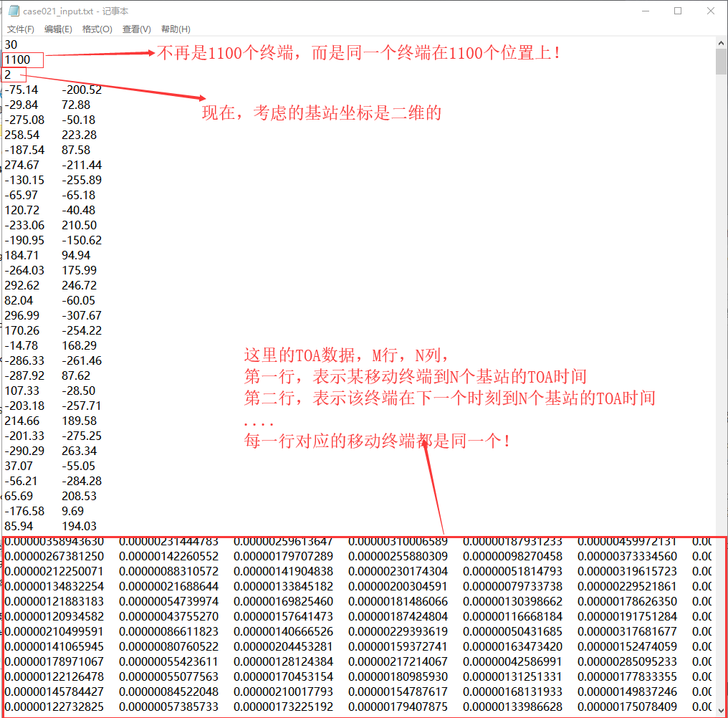728x718 pixels.
Task: Click TOA value 0.00000130398662
Action: tap(513, 601)
